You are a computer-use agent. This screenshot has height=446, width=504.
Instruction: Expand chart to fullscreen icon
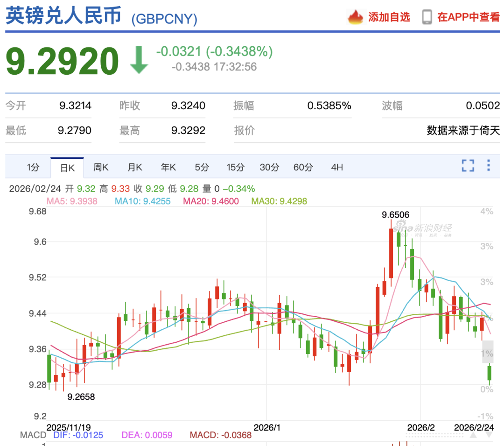click(468, 166)
